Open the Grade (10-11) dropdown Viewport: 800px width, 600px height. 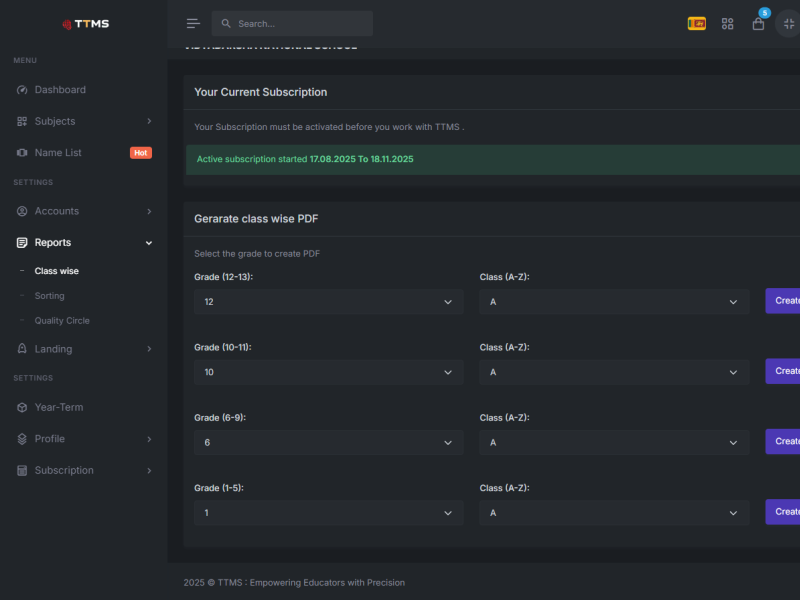click(x=329, y=372)
